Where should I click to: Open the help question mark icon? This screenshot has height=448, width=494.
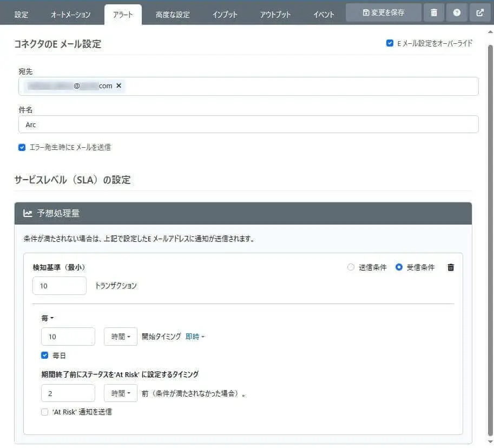click(x=457, y=12)
